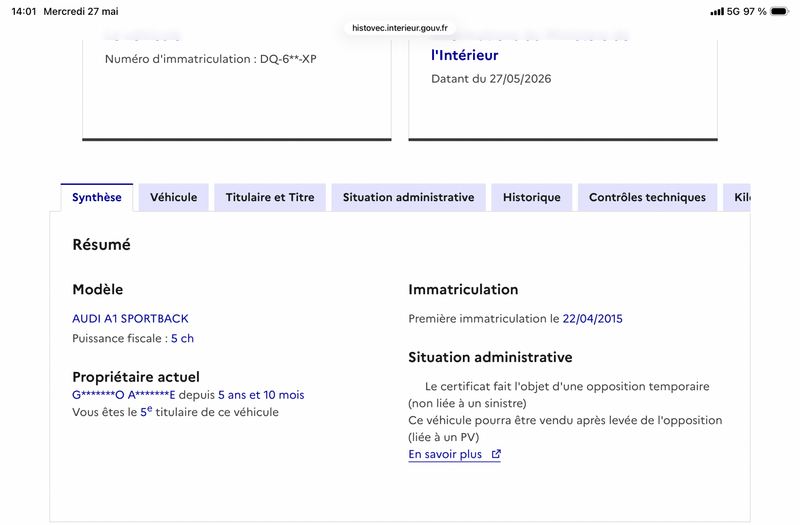Screen dimensions: 800x525
Task: Click the external link icon beside En savoir plus
Action: pos(496,454)
